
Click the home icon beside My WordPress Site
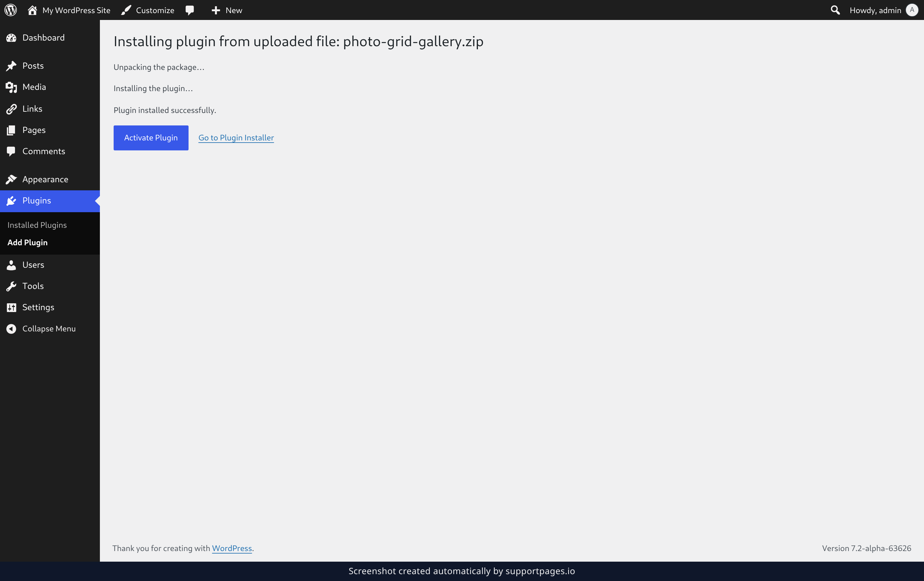[32, 10]
